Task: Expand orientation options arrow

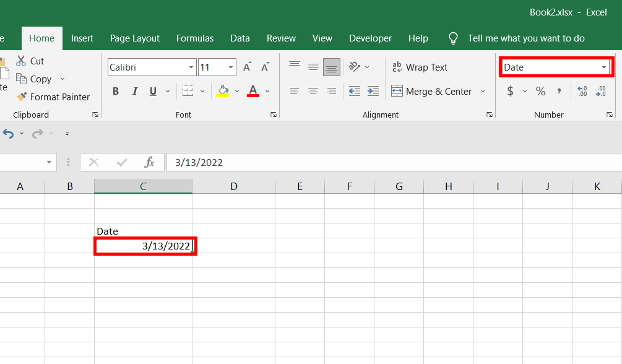Action: 367,67
